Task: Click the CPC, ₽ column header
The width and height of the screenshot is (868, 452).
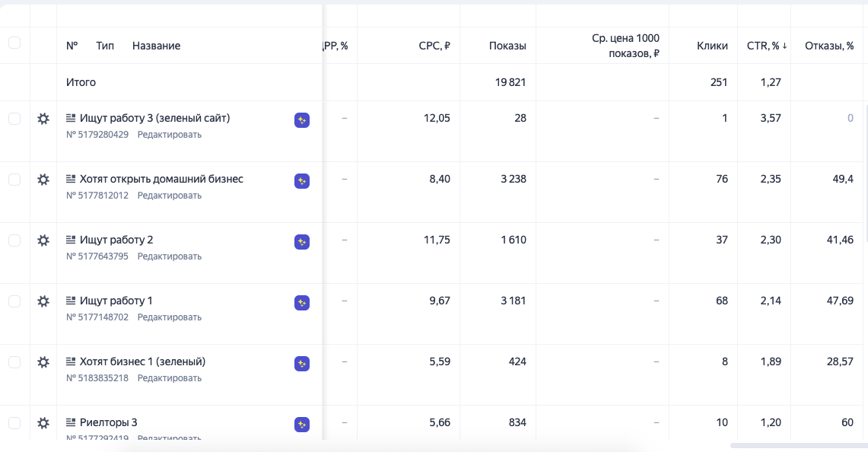Action: [434, 46]
